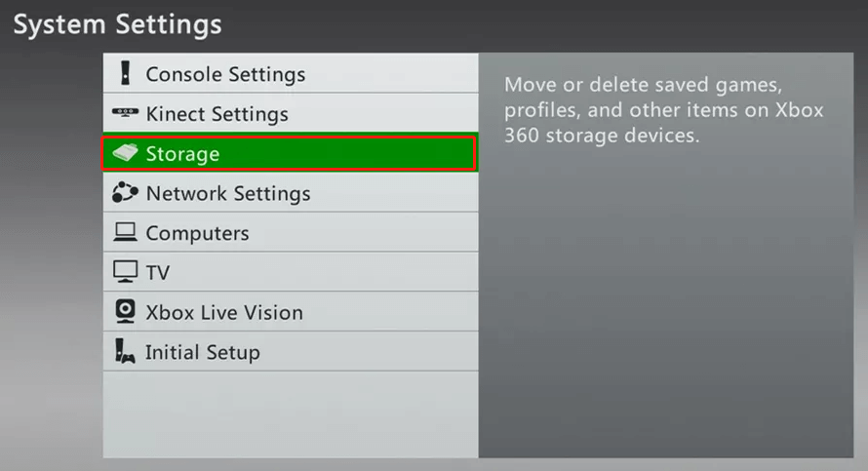Launch the Initial Setup text entry
The image size is (868, 471).
coord(203,353)
